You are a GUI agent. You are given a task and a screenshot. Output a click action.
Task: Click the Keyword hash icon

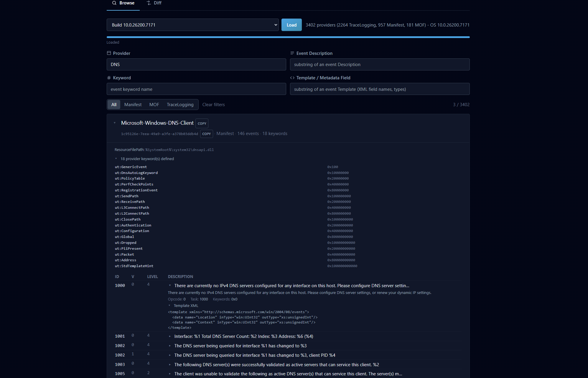pyautogui.click(x=109, y=78)
